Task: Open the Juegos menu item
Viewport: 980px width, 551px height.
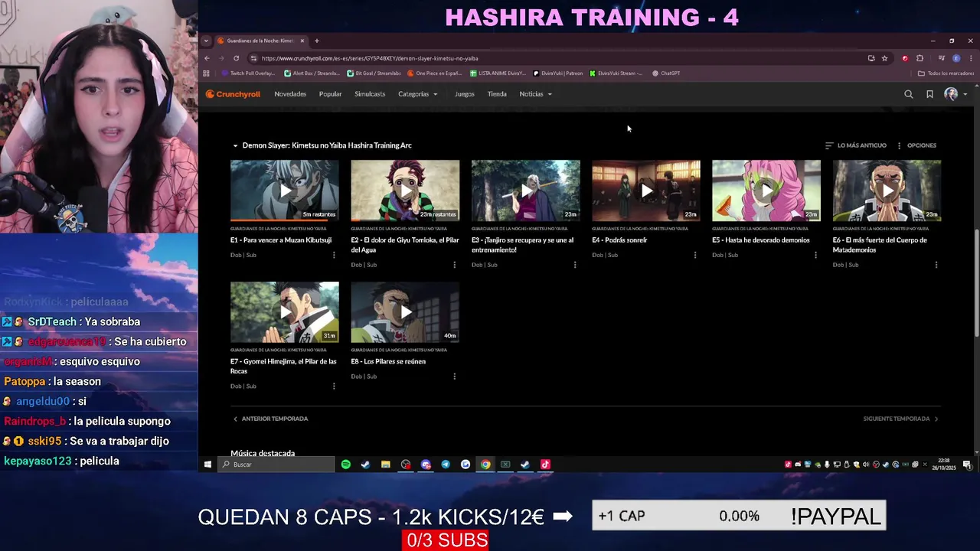Action: point(465,94)
